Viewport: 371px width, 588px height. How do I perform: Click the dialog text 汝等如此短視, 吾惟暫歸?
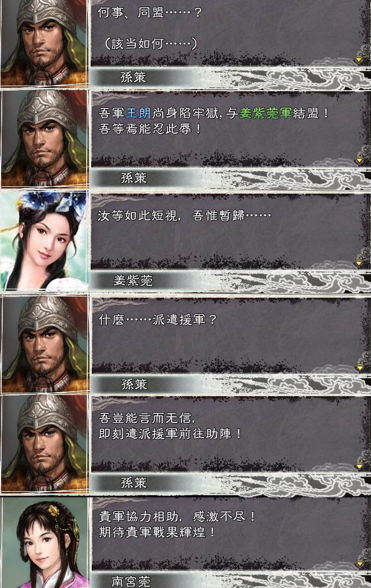(184, 215)
